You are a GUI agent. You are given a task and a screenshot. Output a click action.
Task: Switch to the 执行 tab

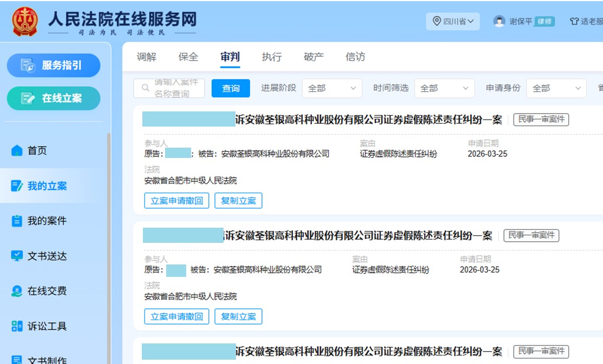pos(272,57)
